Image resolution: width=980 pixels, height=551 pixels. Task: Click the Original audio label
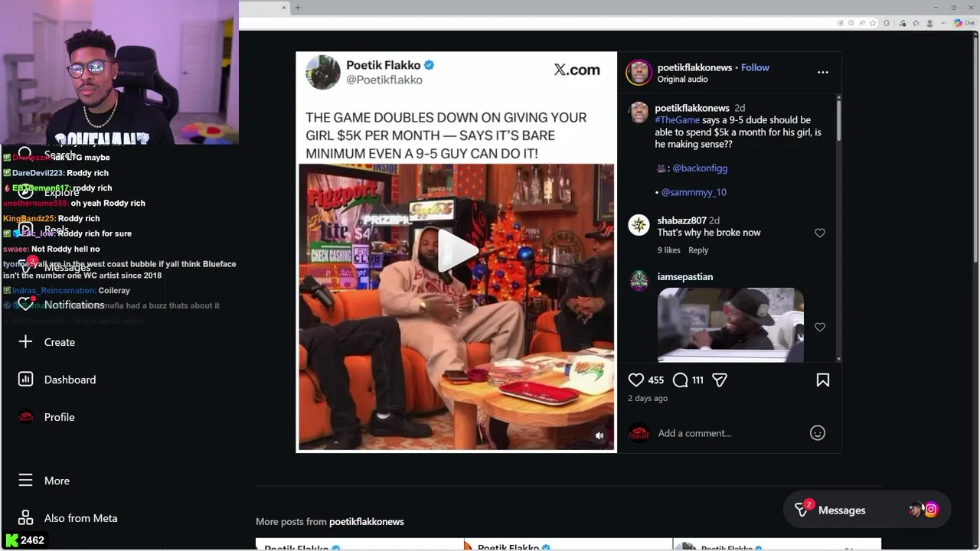click(682, 80)
